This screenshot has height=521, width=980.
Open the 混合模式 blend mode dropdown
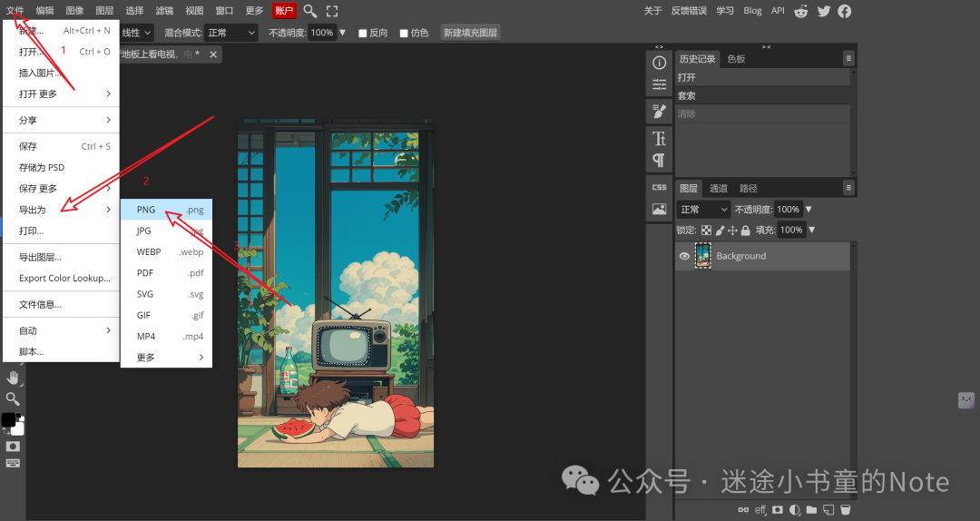tap(232, 33)
